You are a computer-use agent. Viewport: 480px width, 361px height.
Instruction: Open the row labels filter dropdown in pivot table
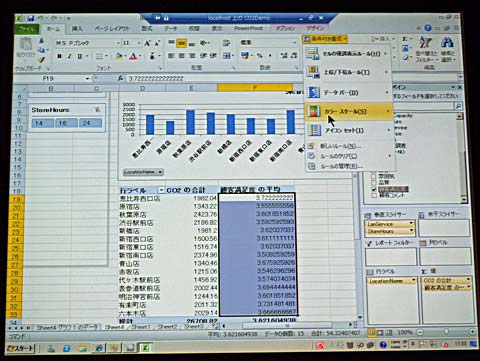(x=161, y=190)
